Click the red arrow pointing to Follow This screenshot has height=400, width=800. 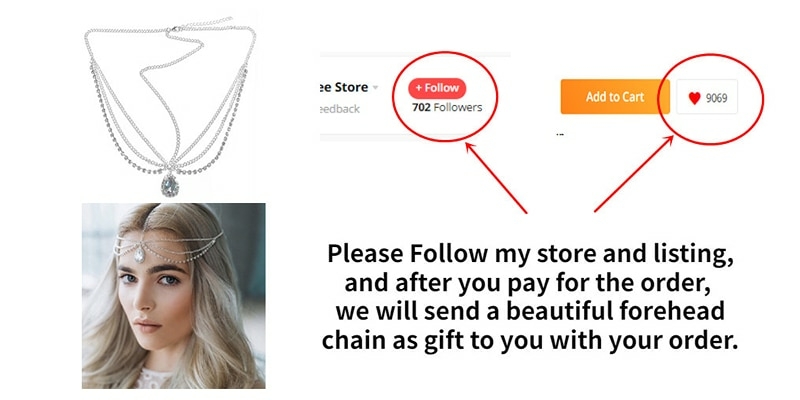click(x=495, y=178)
